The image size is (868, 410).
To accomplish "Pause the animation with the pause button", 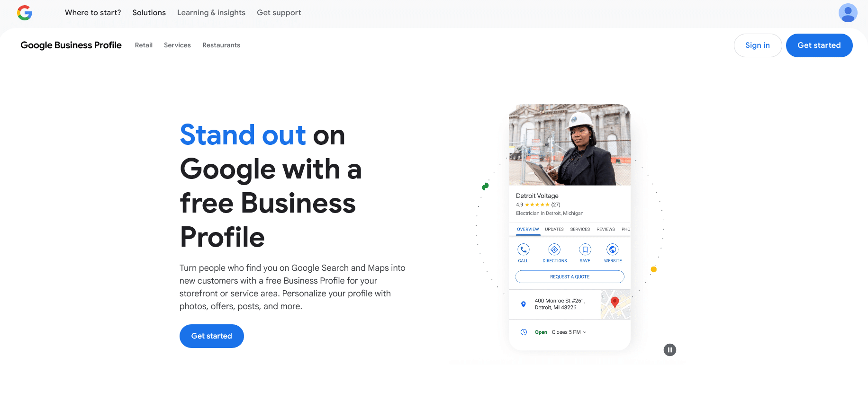I will point(669,350).
